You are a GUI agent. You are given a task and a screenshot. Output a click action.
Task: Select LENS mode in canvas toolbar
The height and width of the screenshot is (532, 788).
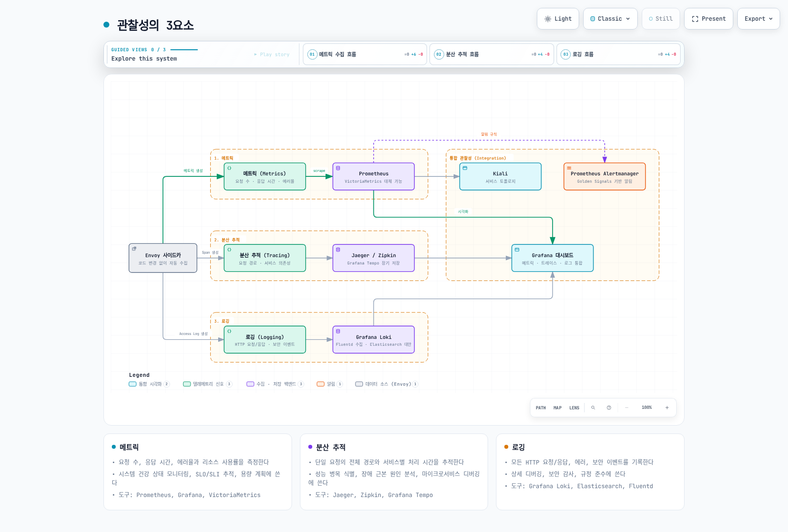574,408
